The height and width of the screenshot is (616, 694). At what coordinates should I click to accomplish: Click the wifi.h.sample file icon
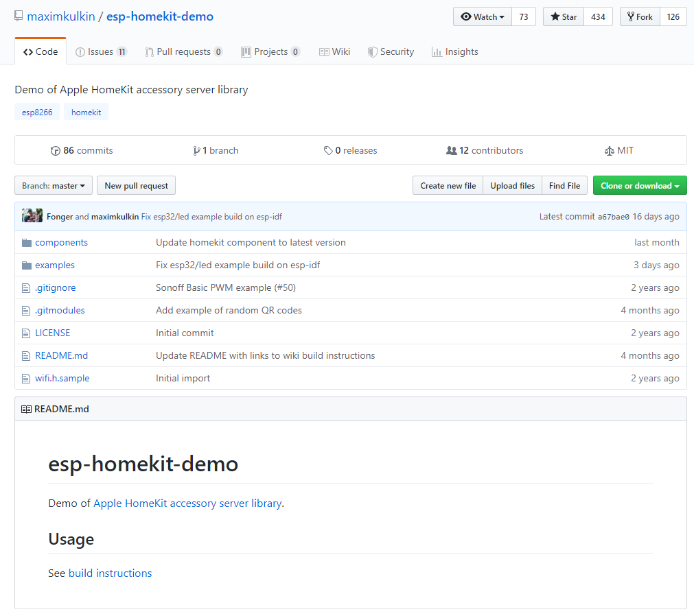26,379
